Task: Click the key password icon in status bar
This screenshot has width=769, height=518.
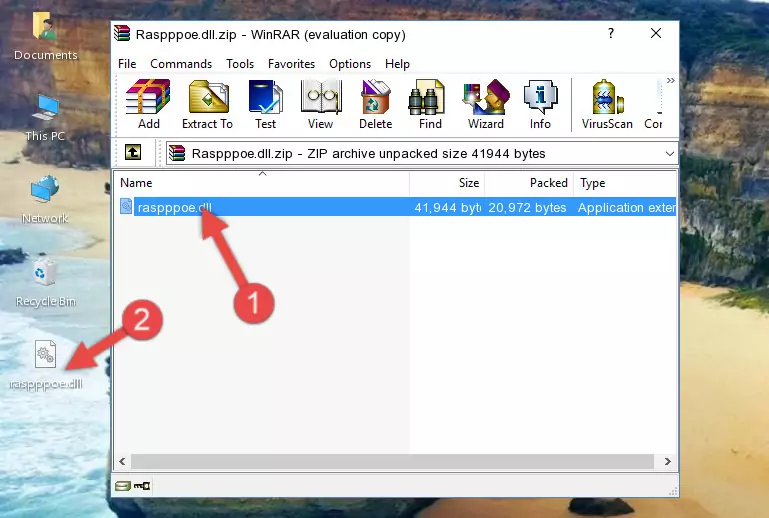Action: pos(142,486)
